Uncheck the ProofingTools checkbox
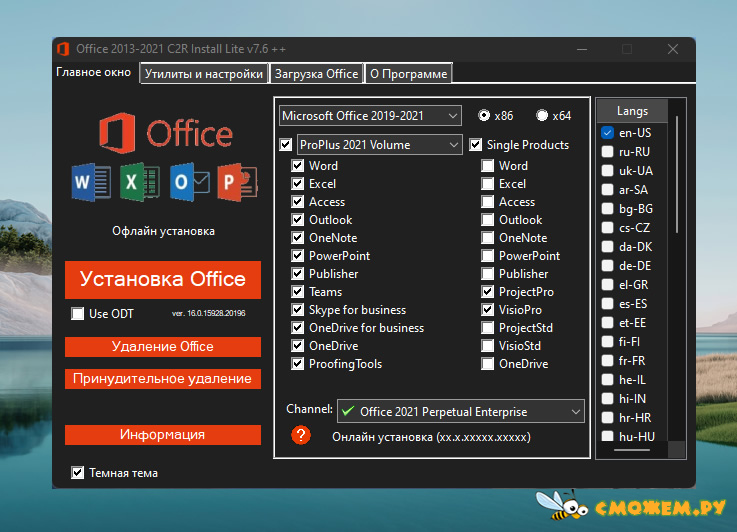 click(x=298, y=364)
